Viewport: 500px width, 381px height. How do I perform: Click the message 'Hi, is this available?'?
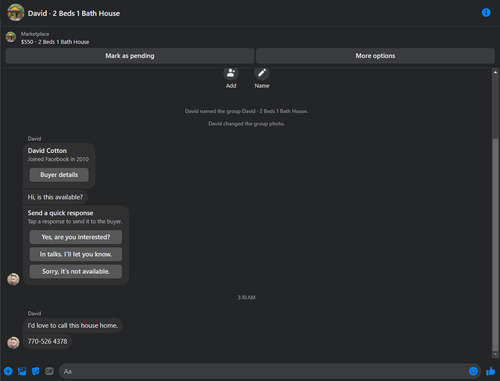click(x=55, y=197)
